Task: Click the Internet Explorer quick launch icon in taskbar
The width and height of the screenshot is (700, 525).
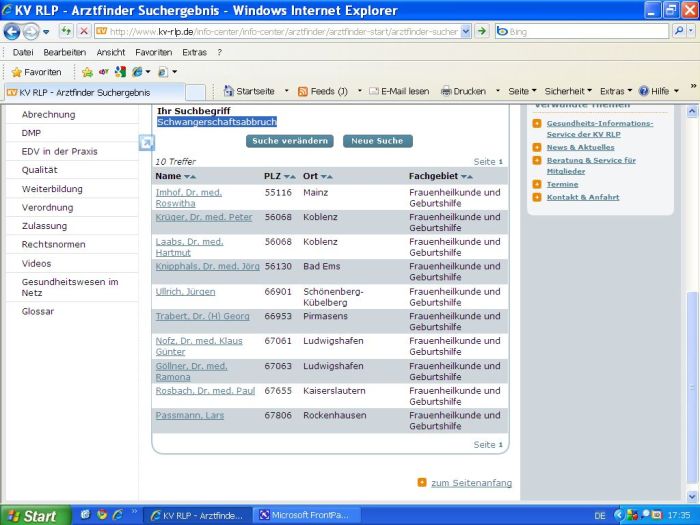Action: coord(118,515)
